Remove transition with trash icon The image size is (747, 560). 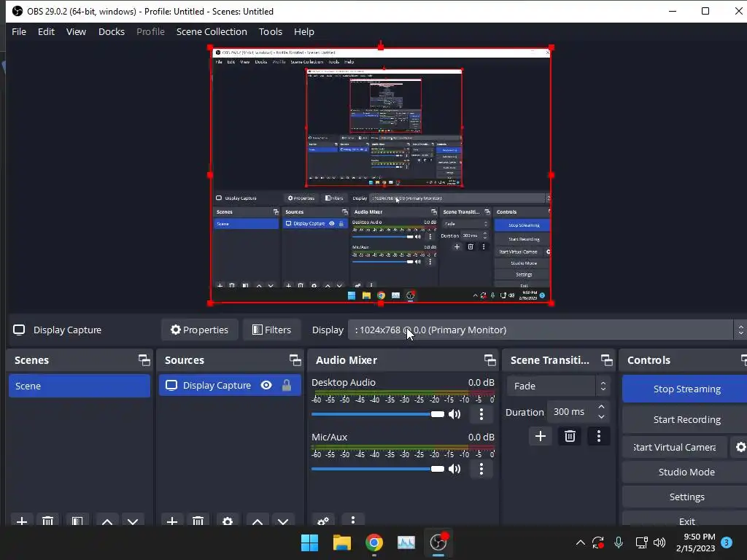570,436
